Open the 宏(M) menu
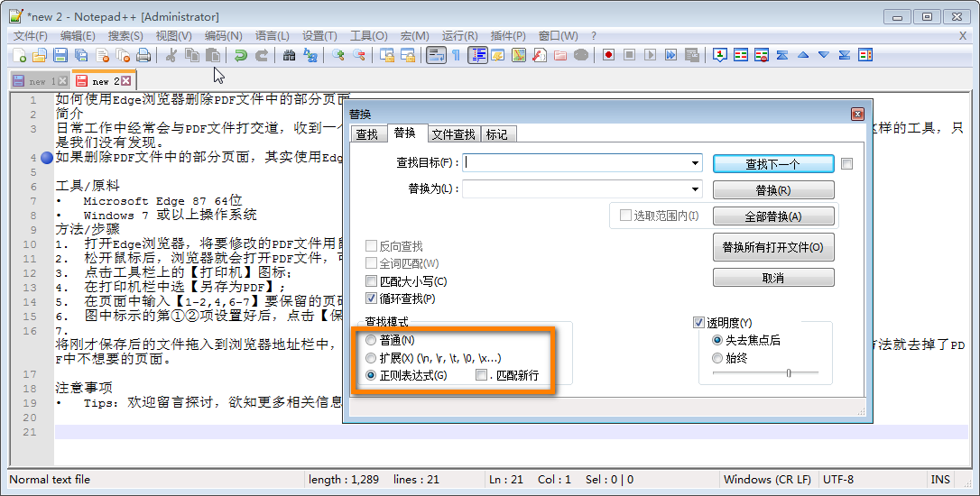This screenshot has height=496, width=980. (415, 36)
